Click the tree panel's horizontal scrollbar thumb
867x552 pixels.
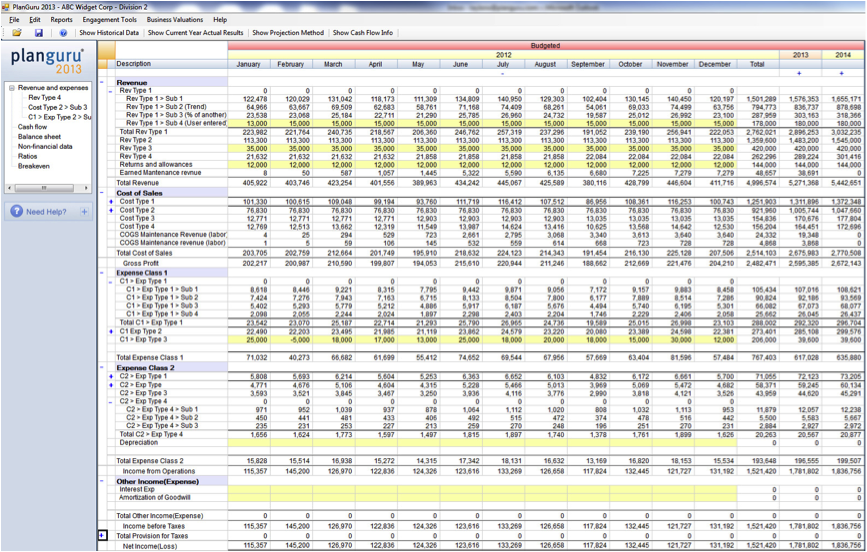point(44,188)
